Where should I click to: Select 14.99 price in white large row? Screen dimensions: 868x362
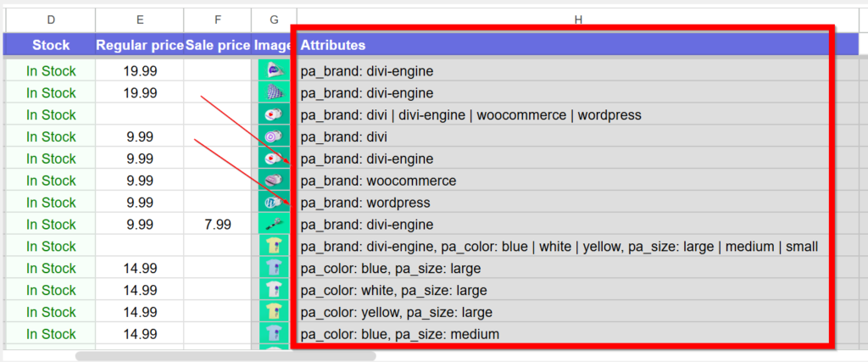(x=140, y=290)
